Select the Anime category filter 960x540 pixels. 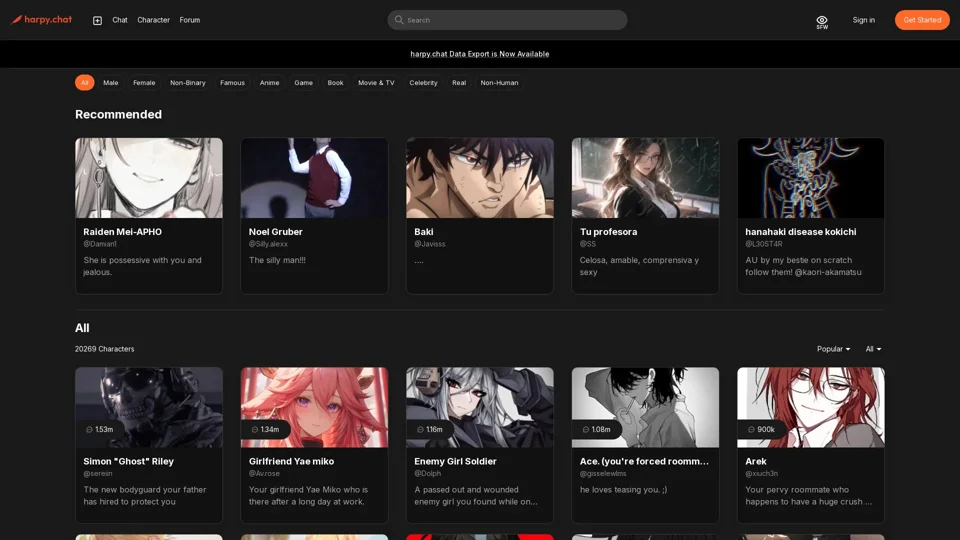point(269,83)
